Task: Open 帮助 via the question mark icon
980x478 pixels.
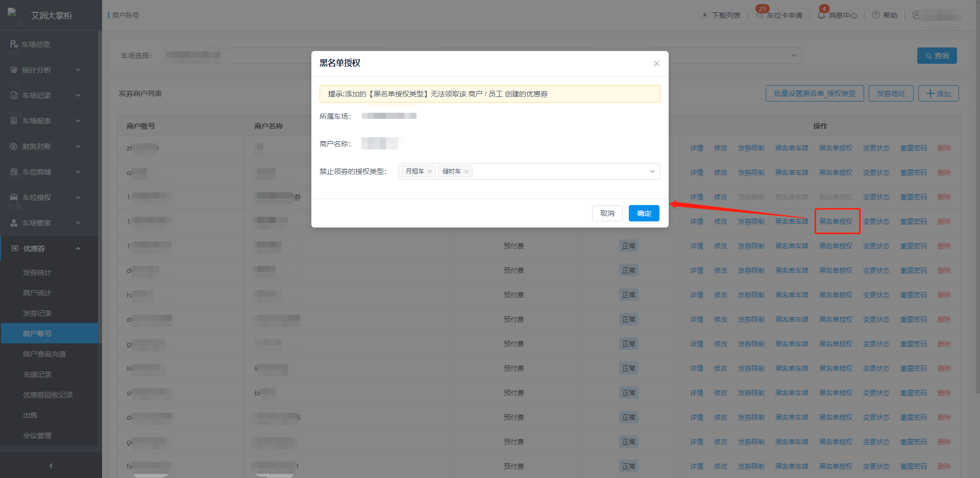Action: [876, 15]
